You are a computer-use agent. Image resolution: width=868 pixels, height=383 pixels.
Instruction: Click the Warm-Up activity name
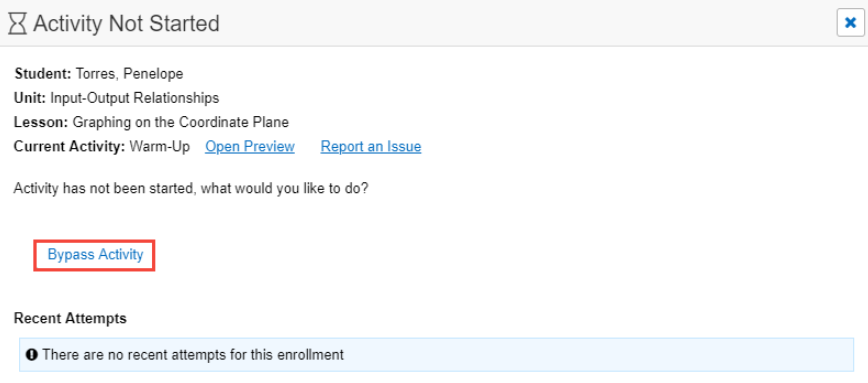tap(159, 147)
